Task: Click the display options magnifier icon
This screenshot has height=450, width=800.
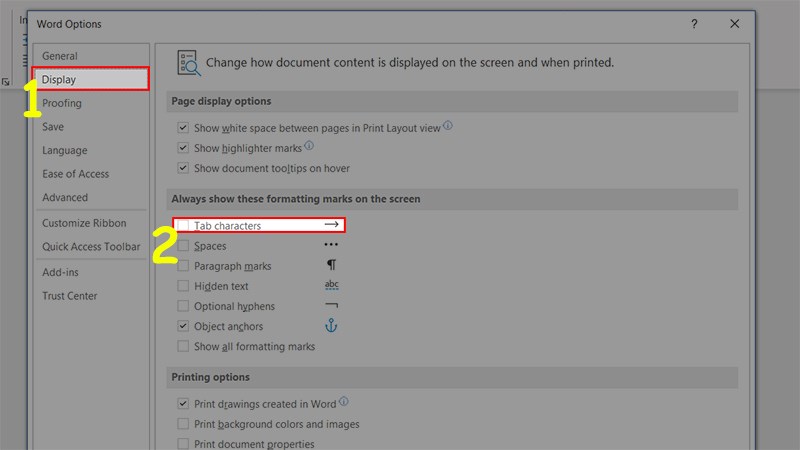Action: [x=188, y=63]
